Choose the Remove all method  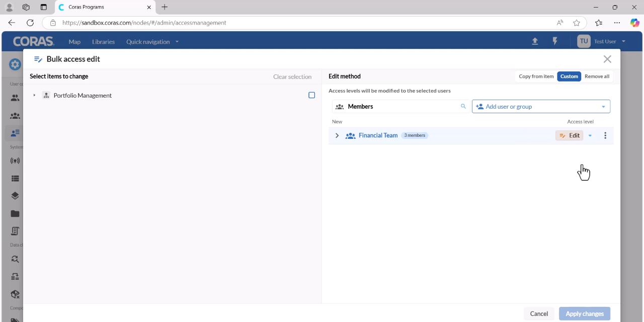coord(597,76)
